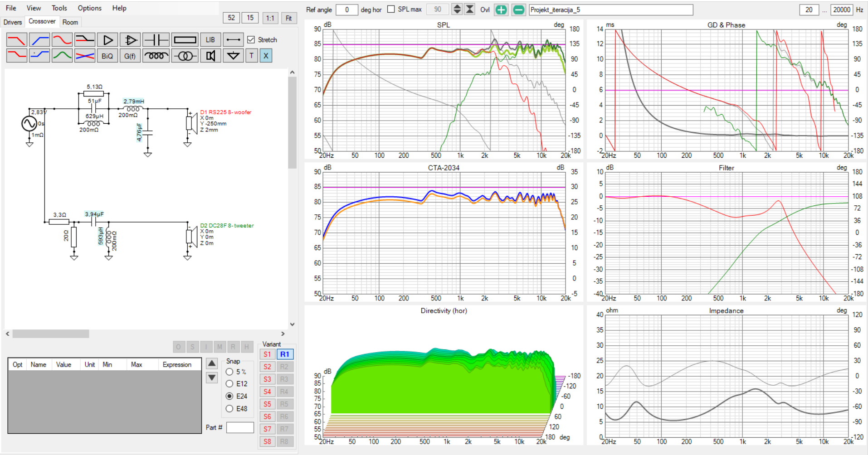Add a resistor component to the schematic
This screenshot has height=455, width=868.
(185, 40)
